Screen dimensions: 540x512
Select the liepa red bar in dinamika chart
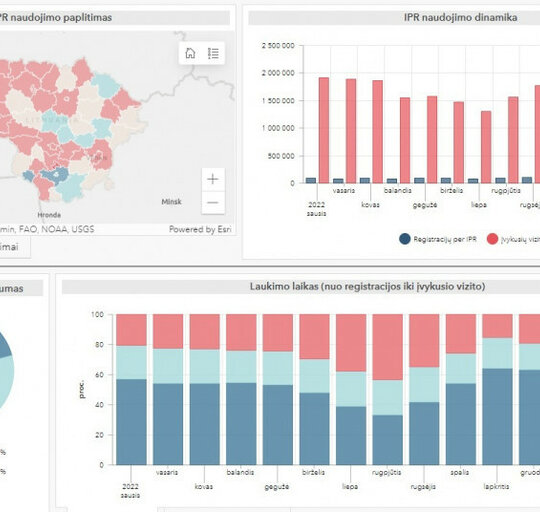pyautogui.click(x=486, y=147)
